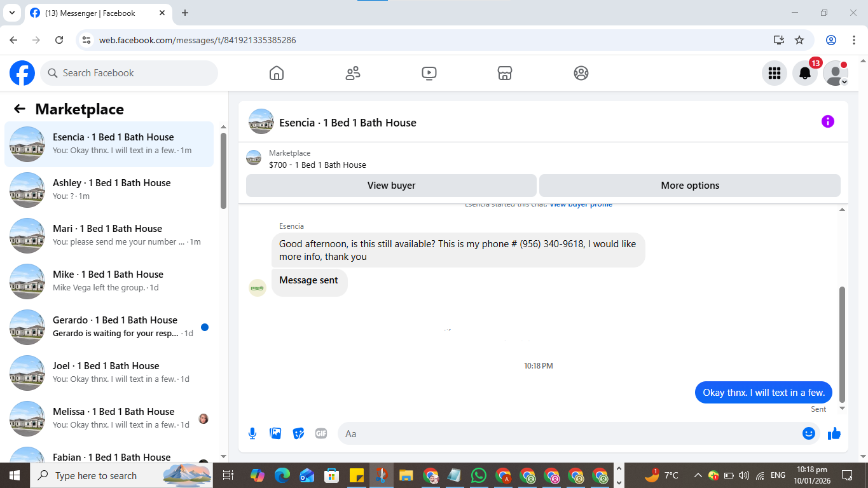Image resolution: width=868 pixels, height=488 pixels.
Task: Open a new Chrome tab
Action: click(185, 13)
